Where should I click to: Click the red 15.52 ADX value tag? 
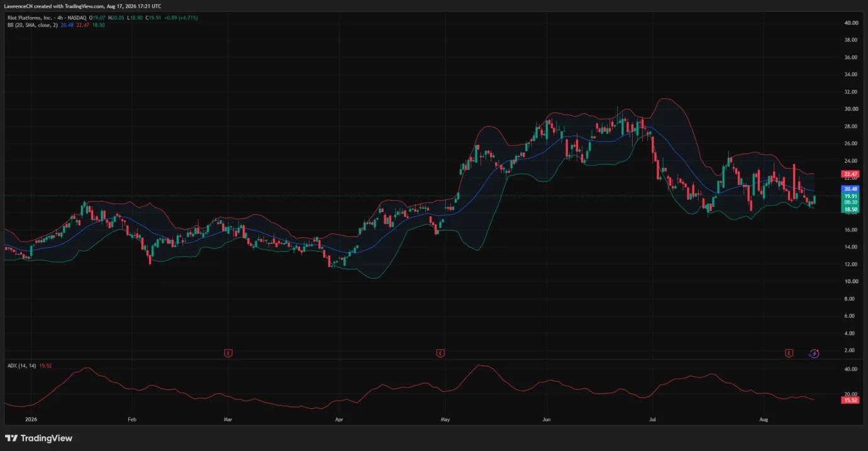(850, 400)
